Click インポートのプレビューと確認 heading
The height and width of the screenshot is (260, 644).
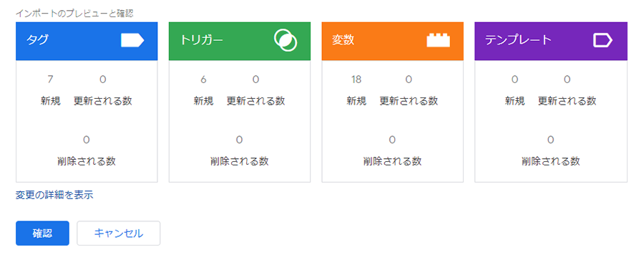[74, 13]
